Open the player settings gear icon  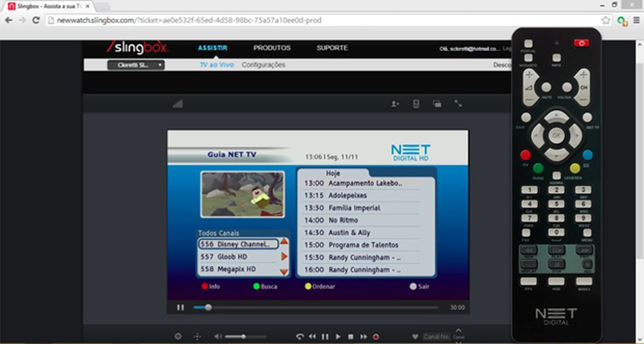click(x=178, y=336)
